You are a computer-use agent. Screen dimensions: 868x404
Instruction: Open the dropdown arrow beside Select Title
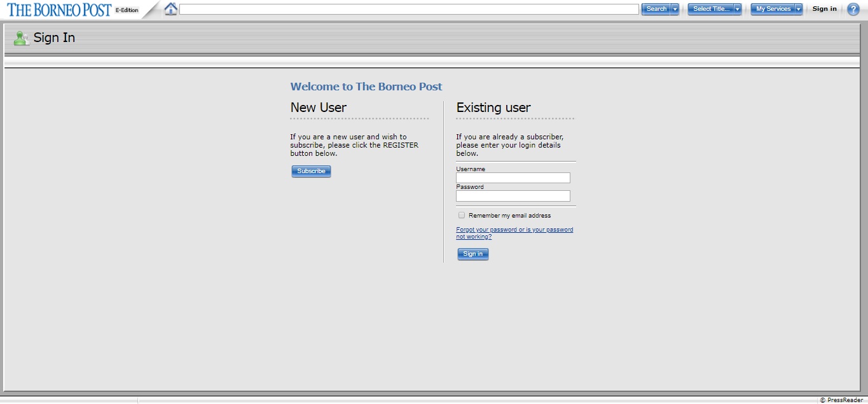pyautogui.click(x=738, y=9)
